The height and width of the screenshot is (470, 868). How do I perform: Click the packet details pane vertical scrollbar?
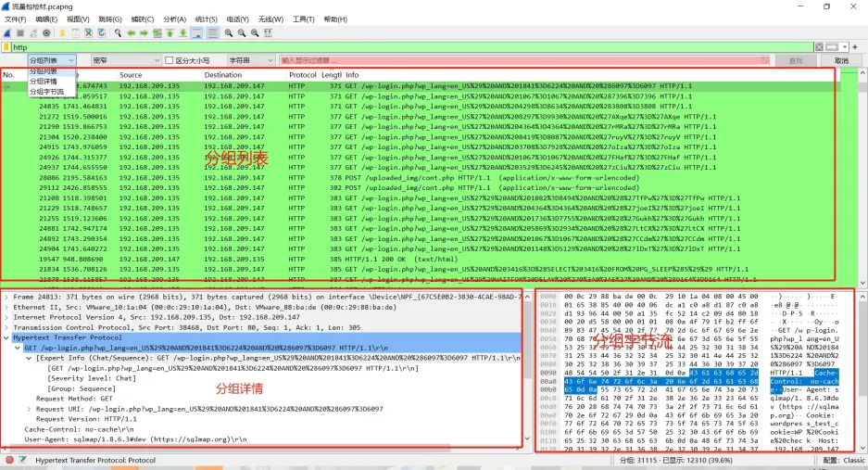pyautogui.click(x=527, y=369)
